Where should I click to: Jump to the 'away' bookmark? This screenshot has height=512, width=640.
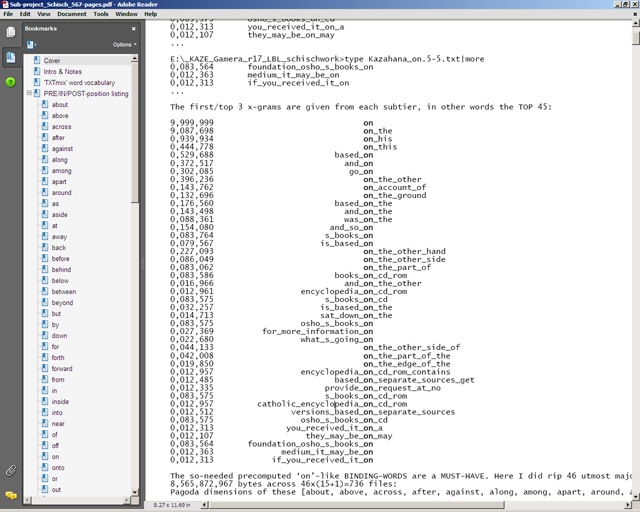59,237
